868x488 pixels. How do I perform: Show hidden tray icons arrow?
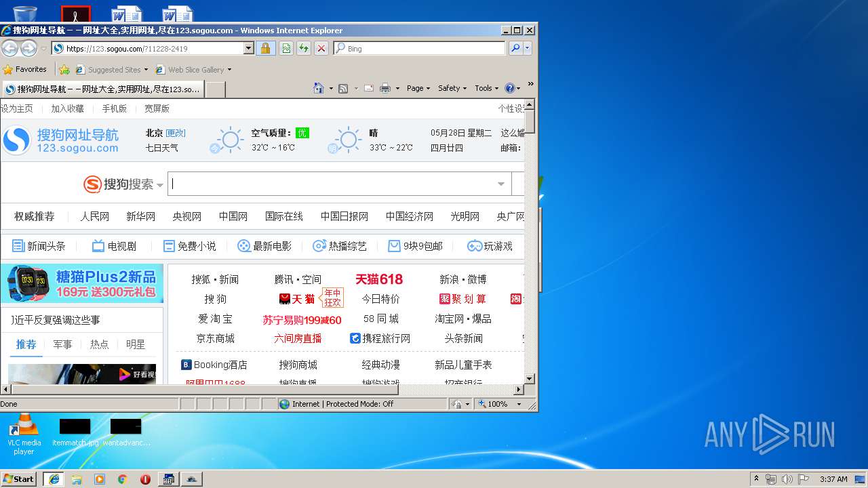[x=757, y=479]
